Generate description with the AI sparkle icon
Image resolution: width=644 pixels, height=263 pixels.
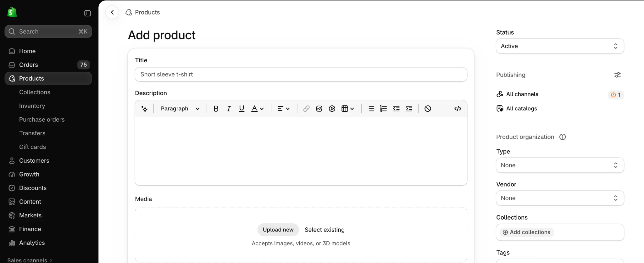(144, 109)
